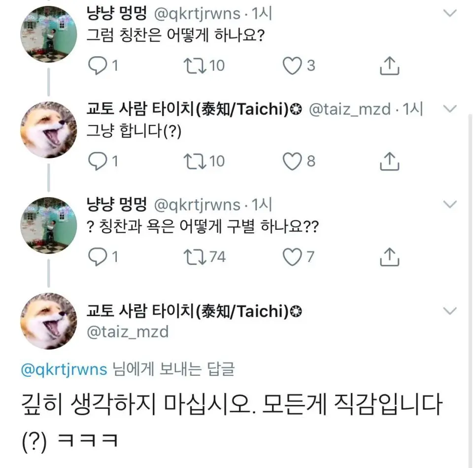476x468 pixels.
Task: Open the options chevron on the first tweet
Action: (x=450, y=13)
